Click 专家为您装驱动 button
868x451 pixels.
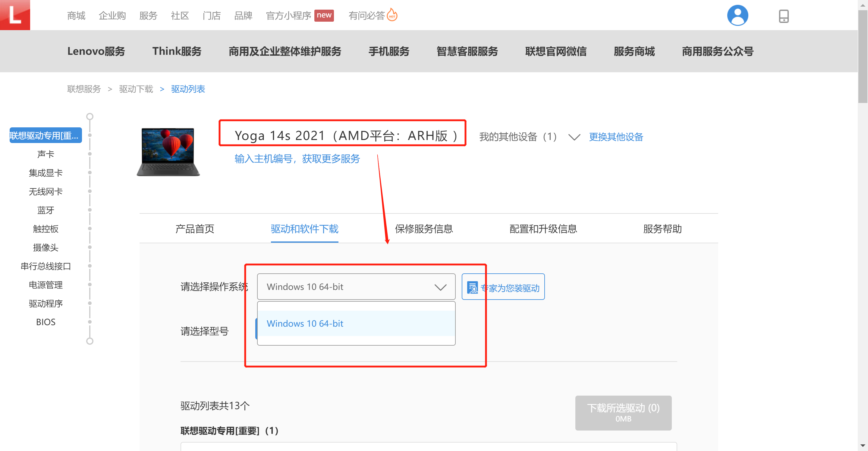(503, 287)
